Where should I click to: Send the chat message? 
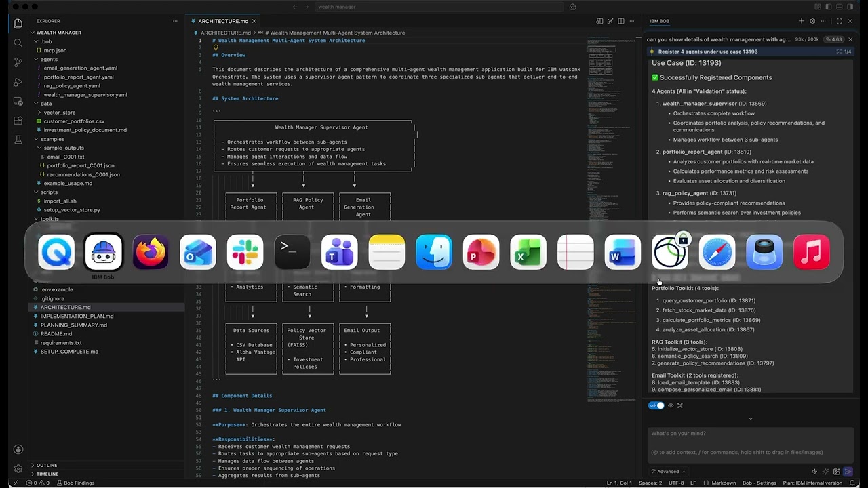pyautogui.click(x=848, y=472)
